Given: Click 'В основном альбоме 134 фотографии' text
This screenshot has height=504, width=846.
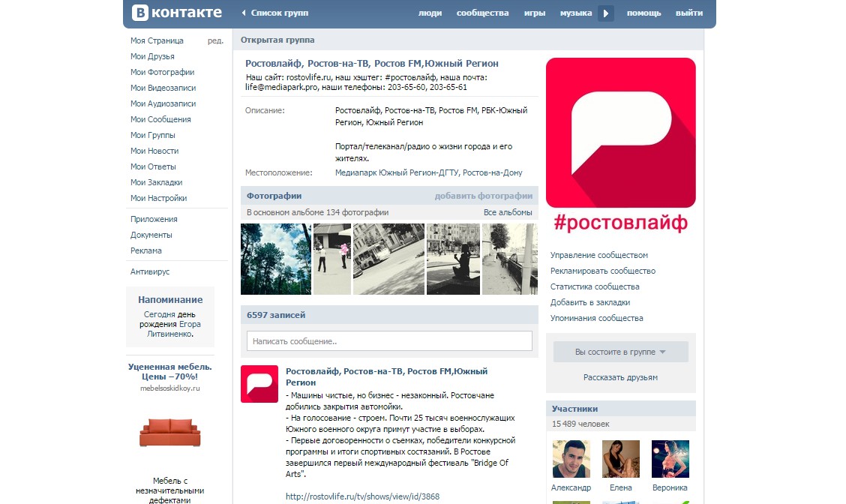Looking at the screenshot, I should click(x=317, y=212).
